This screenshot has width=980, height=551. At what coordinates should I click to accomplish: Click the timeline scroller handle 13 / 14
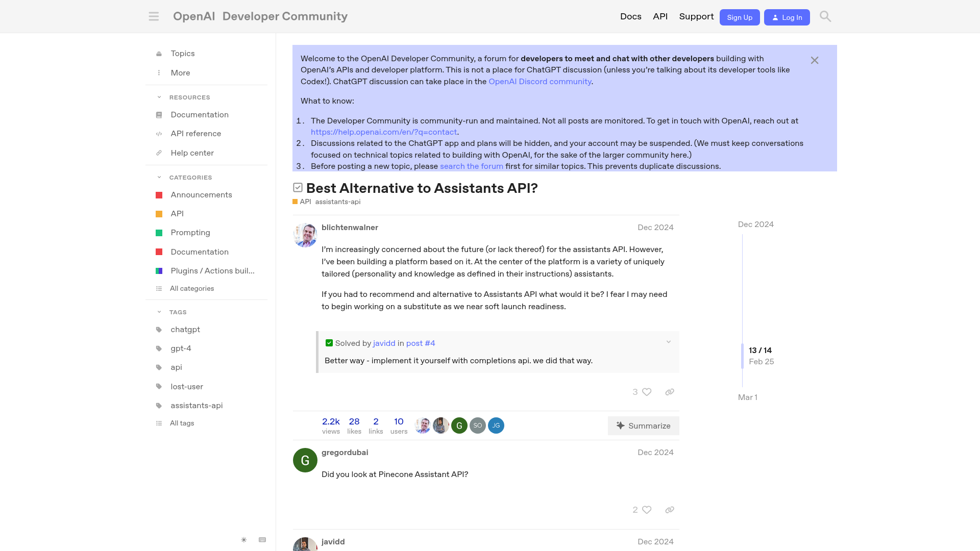[x=743, y=356]
